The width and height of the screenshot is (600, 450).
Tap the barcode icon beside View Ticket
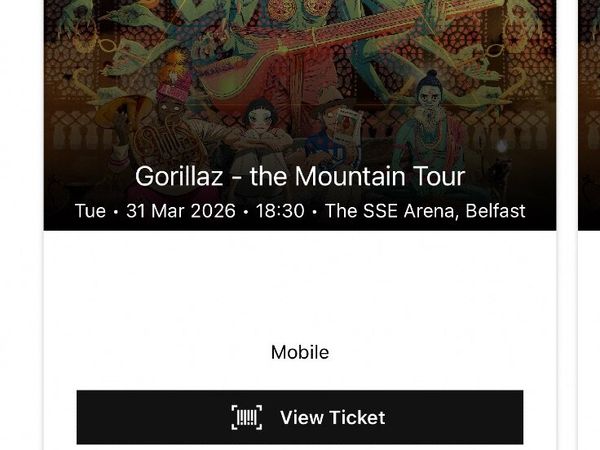point(246,417)
